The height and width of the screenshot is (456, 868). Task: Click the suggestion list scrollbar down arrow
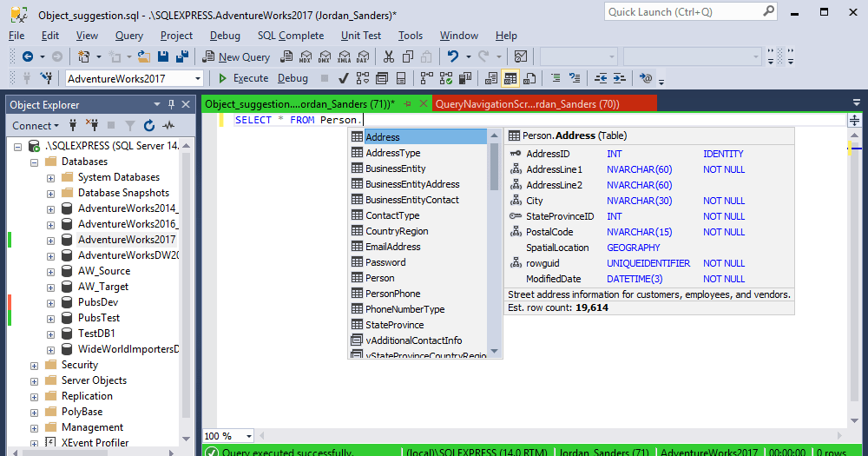(x=494, y=352)
